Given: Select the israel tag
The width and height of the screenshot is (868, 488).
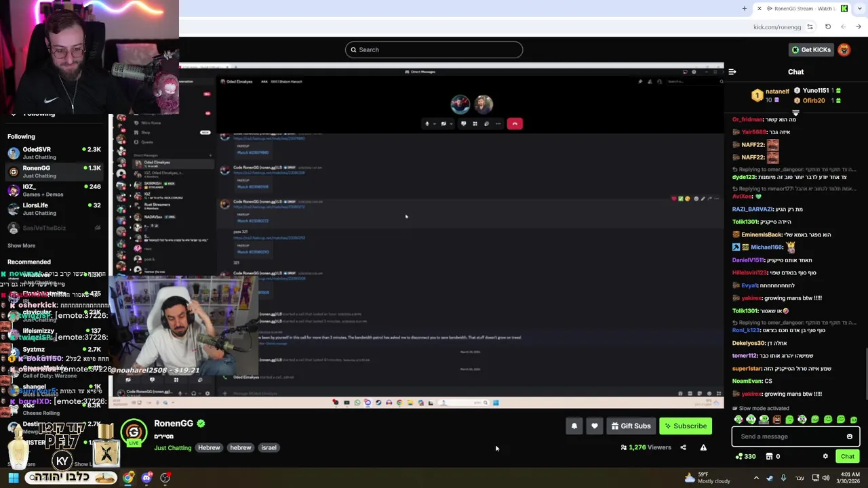Looking at the screenshot, I should click(269, 448).
